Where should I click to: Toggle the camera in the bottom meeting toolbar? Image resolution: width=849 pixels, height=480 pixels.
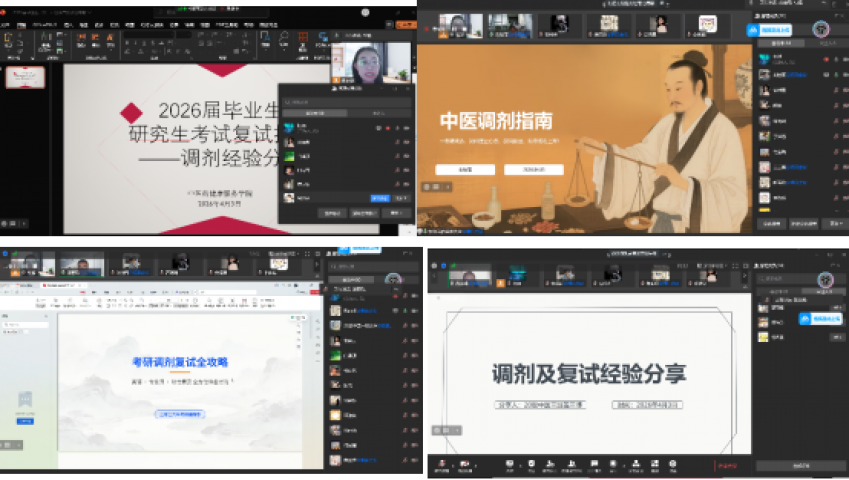(465, 465)
